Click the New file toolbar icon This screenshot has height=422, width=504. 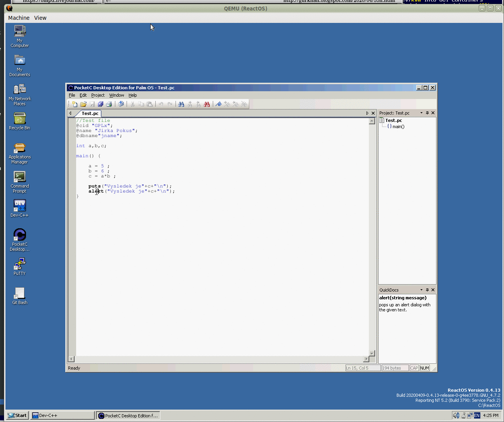tap(75, 104)
